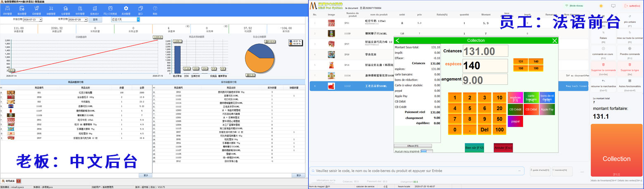Click quick amount 140 button
This screenshot has height=189, width=644.
(536, 61)
